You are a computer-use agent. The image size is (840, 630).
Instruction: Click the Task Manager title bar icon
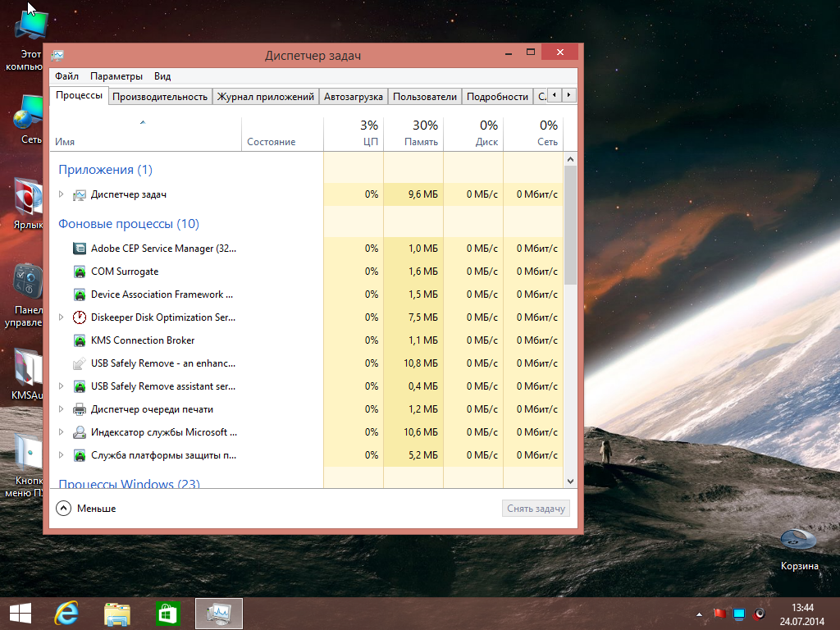pyautogui.click(x=58, y=55)
